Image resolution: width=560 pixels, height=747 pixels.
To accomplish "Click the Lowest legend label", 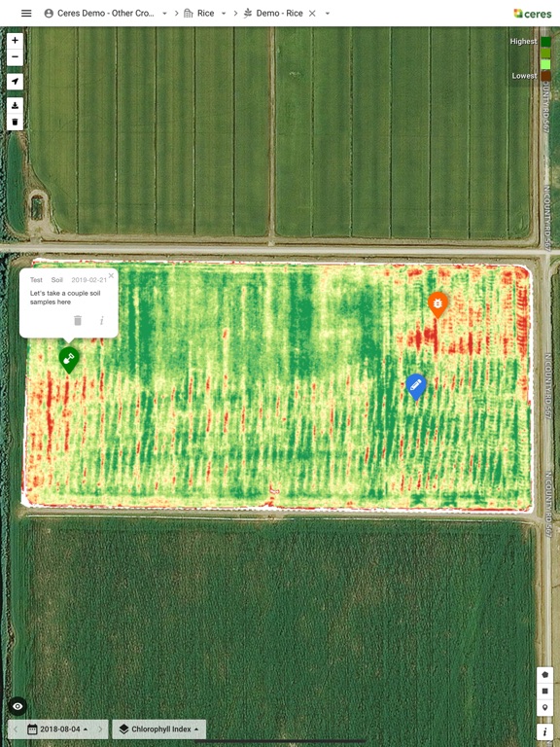I will coord(524,76).
